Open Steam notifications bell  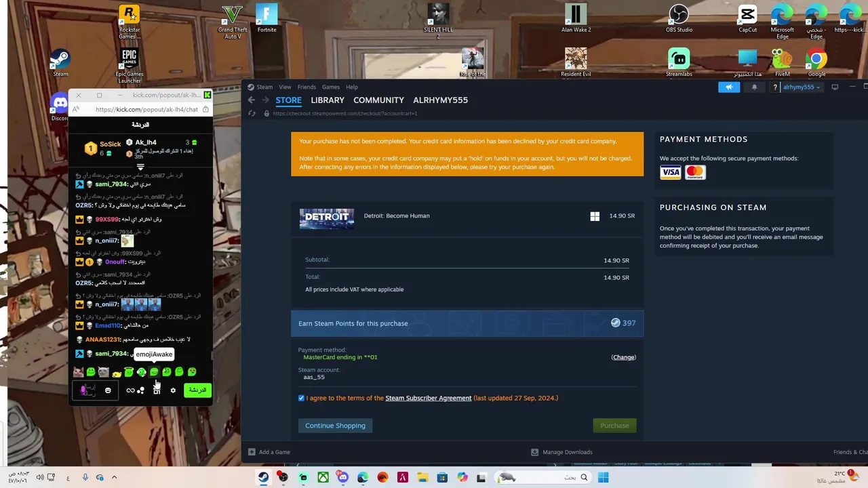point(754,87)
